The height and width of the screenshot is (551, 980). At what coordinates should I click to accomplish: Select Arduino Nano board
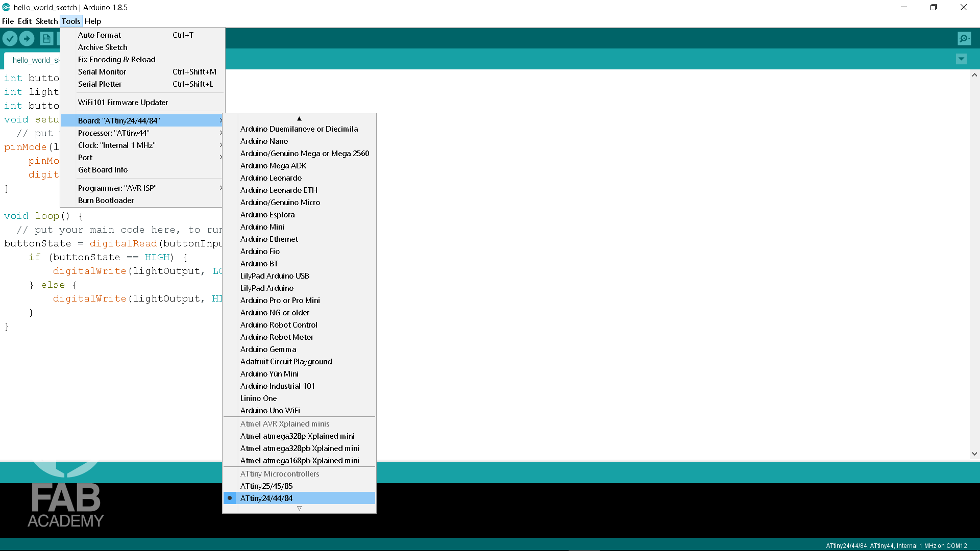pyautogui.click(x=299, y=141)
